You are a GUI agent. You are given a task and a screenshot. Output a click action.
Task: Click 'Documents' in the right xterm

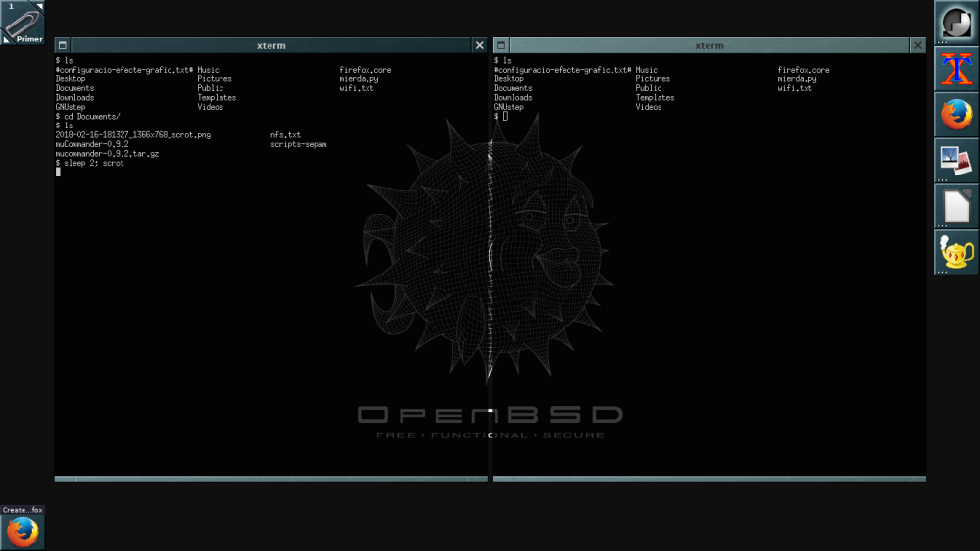click(514, 89)
